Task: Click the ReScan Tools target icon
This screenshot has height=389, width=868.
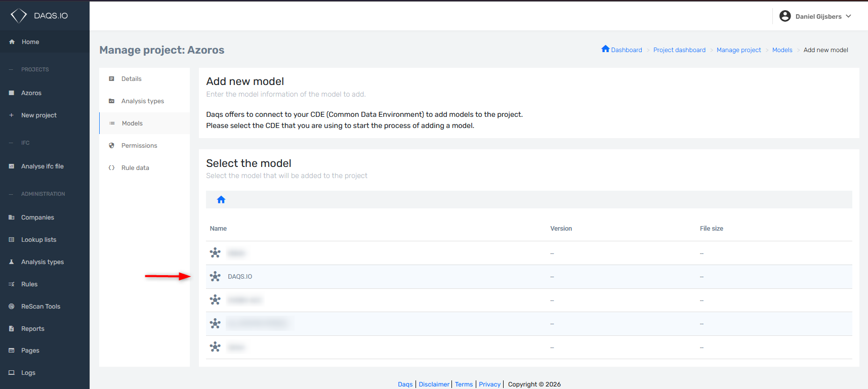Action: (12, 307)
